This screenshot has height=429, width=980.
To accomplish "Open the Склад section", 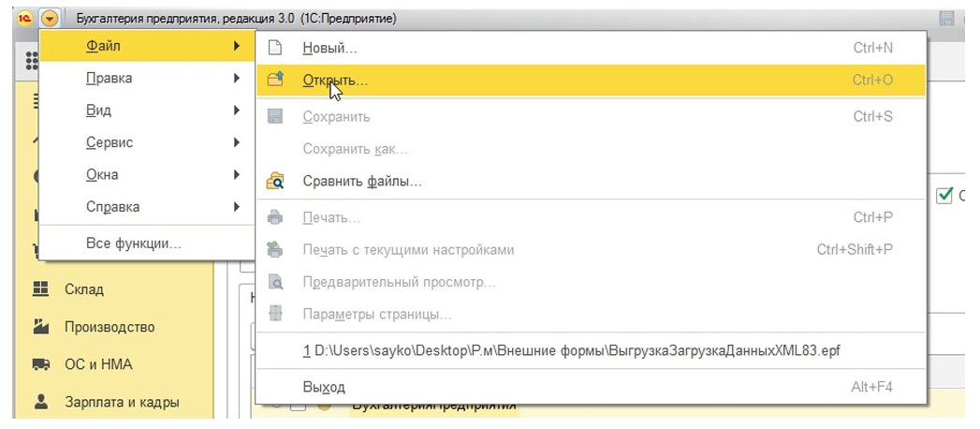I will pyautogui.click(x=83, y=289).
